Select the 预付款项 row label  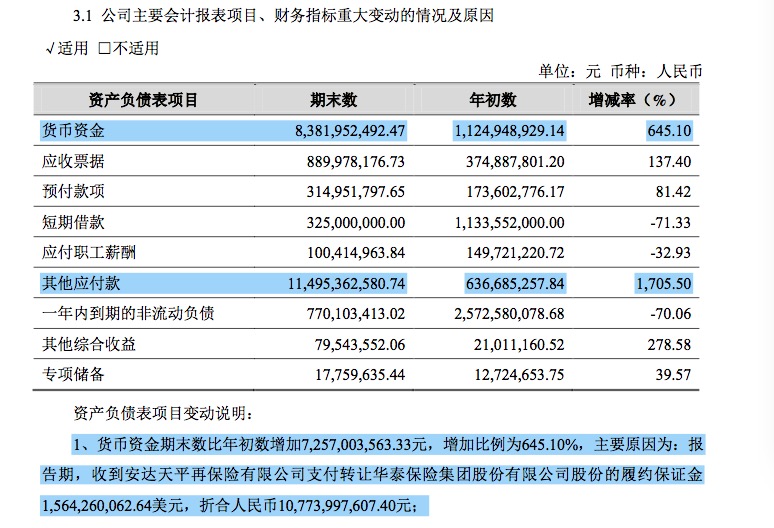point(73,191)
